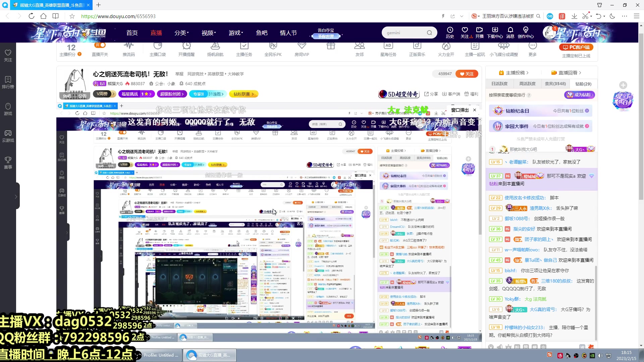
Task: Toggle browser night mode moon icon
Action: tap(612, 16)
